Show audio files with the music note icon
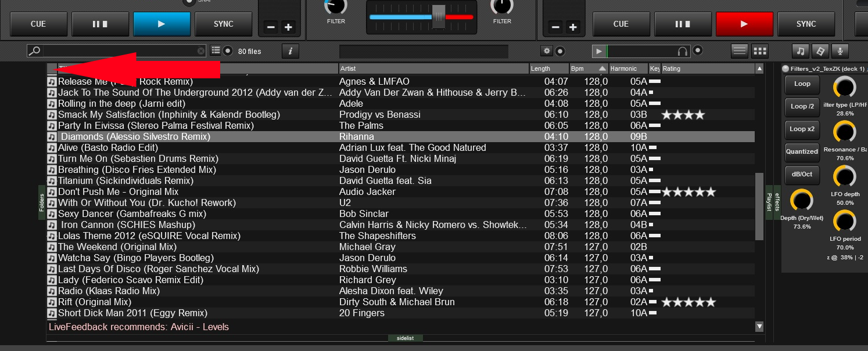Screen dimensions: 868x351 coord(801,51)
